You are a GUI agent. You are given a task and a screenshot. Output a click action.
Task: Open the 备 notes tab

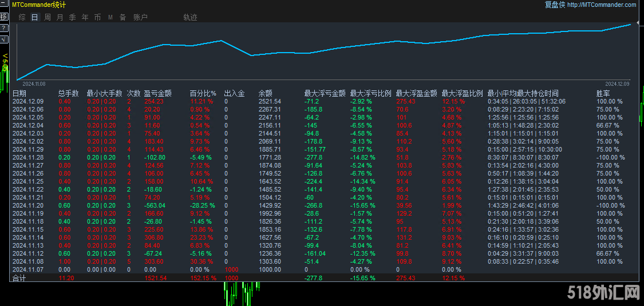pos(123,18)
